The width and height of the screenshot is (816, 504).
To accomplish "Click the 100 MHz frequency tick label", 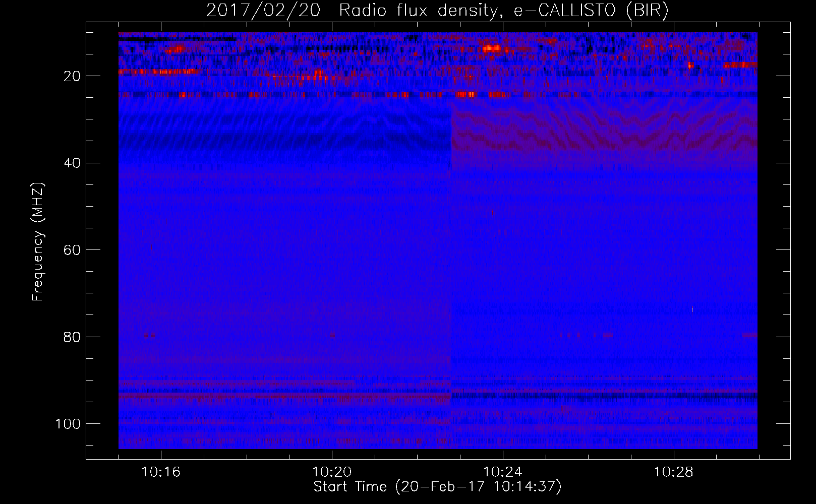I will [x=68, y=424].
